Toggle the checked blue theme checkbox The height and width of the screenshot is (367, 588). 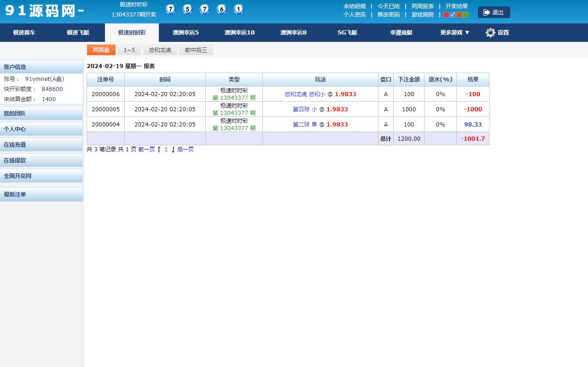(x=452, y=14)
